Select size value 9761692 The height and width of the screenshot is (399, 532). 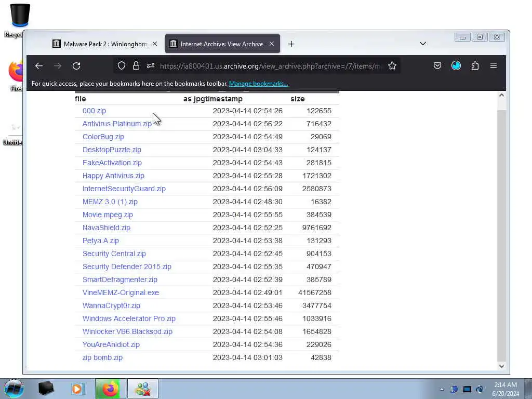coord(317,228)
